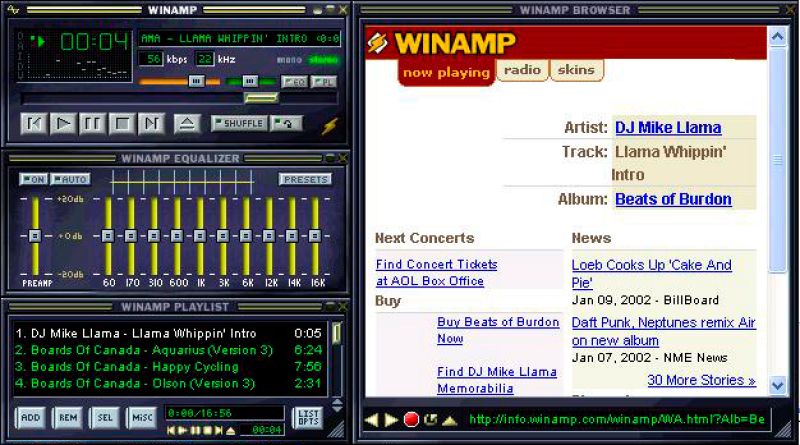The width and height of the screenshot is (800, 445).
Task: Open the playlist MISC menu
Action: point(140,417)
